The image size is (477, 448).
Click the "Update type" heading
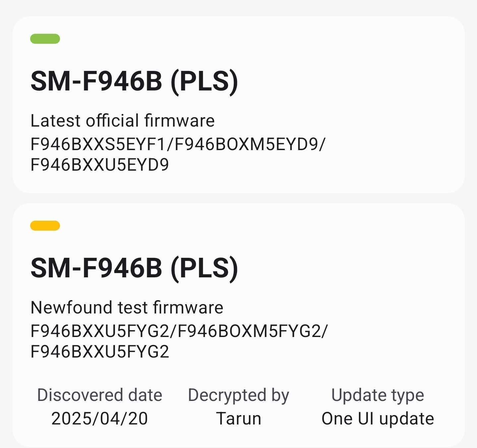coord(378,395)
